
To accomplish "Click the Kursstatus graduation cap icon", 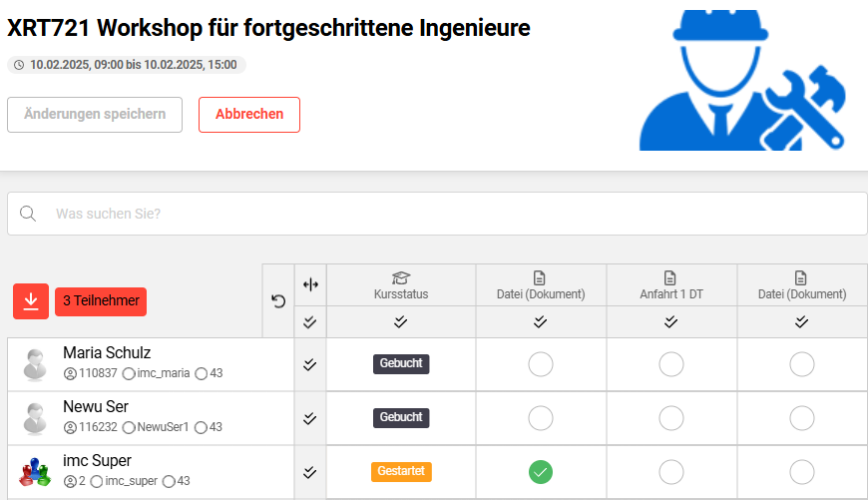I will click(x=400, y=277).
